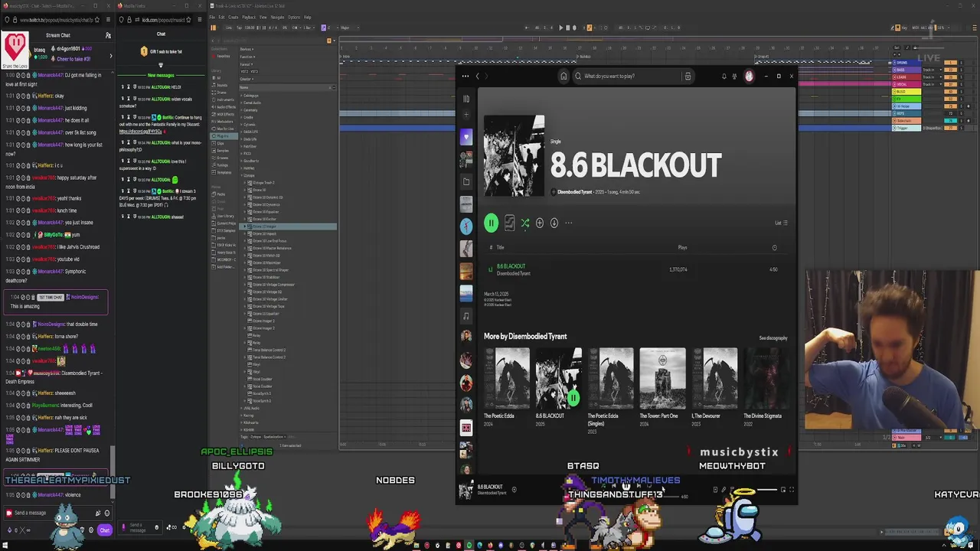The height and width of the screenshot is (551, 980).
Task: Click Ableton transport play button
Action: pyautogui.click(x=561, y=28)
